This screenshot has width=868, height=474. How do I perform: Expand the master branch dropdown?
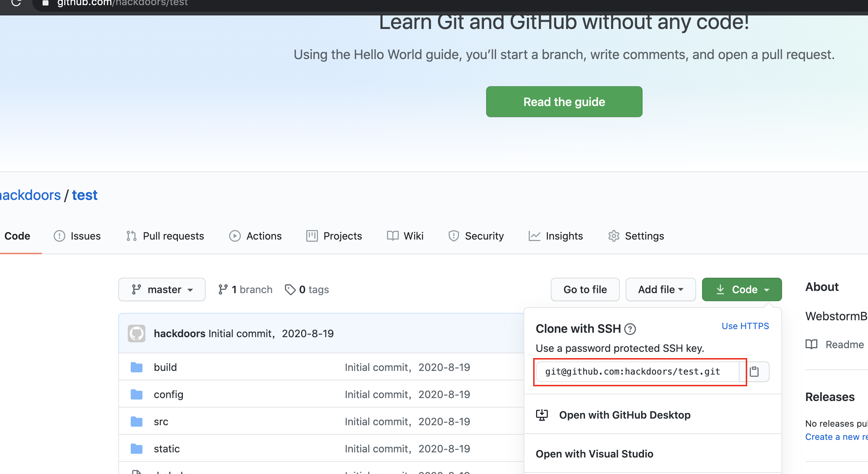(x=162, y=289)
